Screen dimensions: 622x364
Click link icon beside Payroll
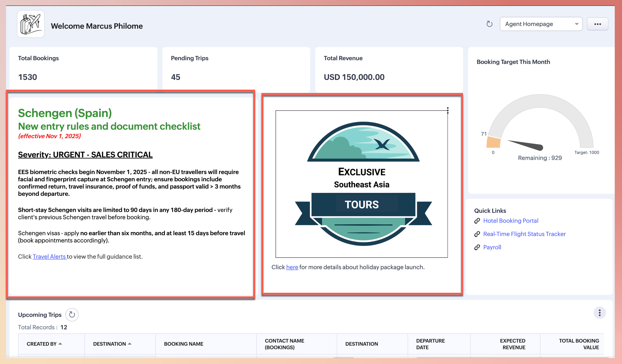[477, 247]
